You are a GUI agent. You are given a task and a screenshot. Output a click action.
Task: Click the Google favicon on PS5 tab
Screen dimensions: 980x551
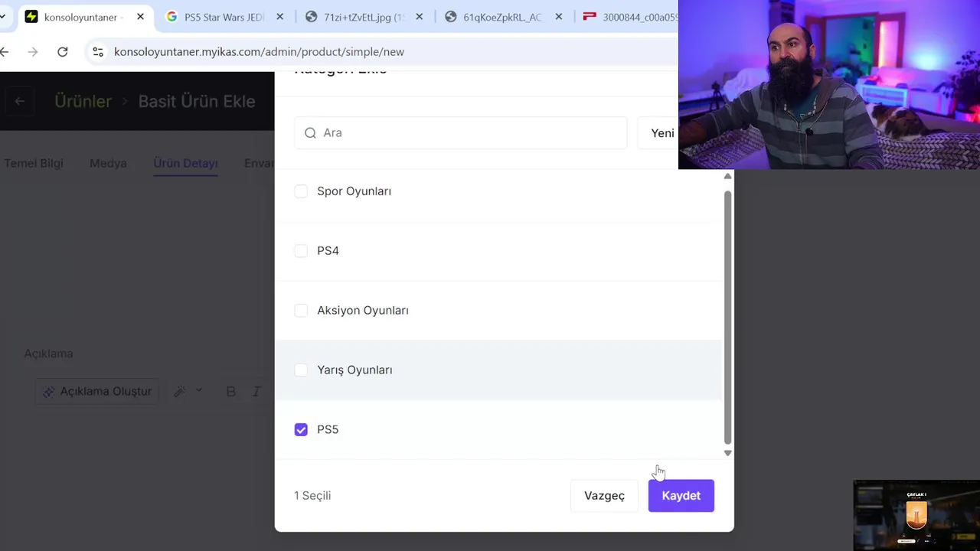(x=171, y=17)
